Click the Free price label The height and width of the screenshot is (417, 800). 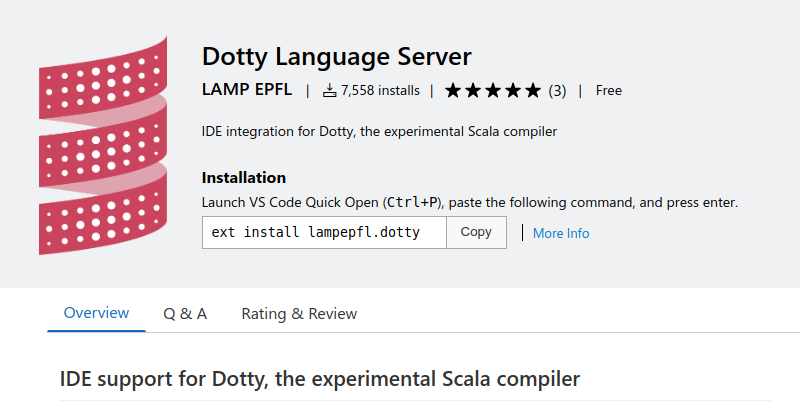click(609, 91)
